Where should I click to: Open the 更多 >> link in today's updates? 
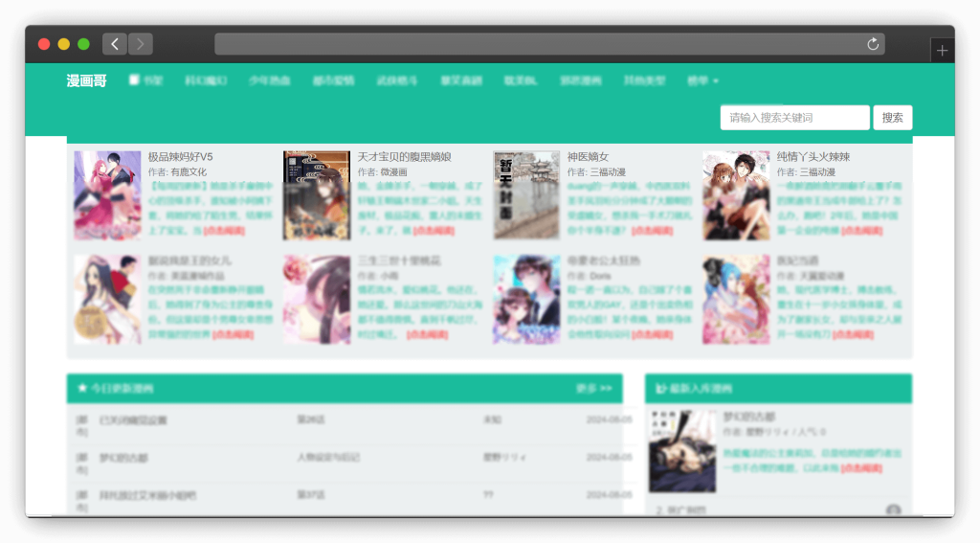[593, 389]
